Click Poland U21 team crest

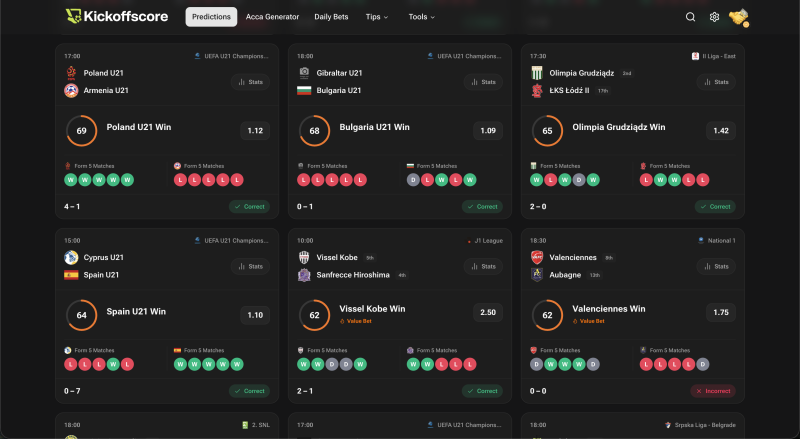pyautogui.click(x=71, y=73)
